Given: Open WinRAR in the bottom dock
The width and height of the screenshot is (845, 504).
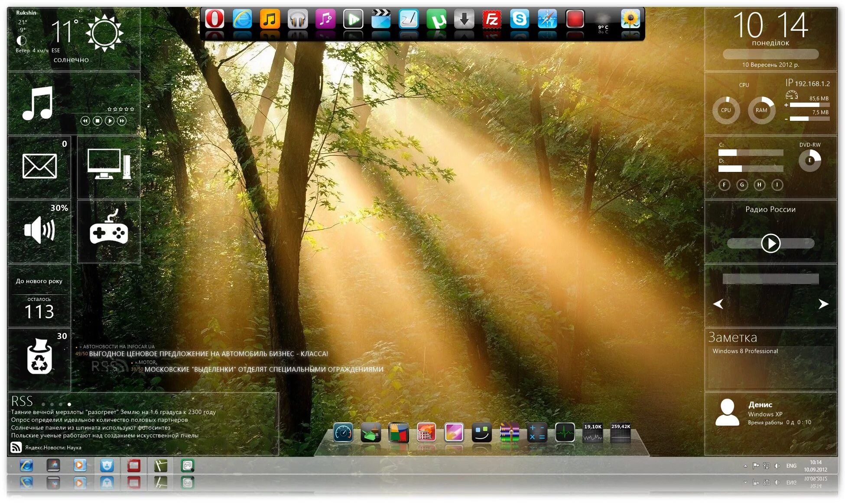Looking at the screenshot, I should [x=509, y=433].
